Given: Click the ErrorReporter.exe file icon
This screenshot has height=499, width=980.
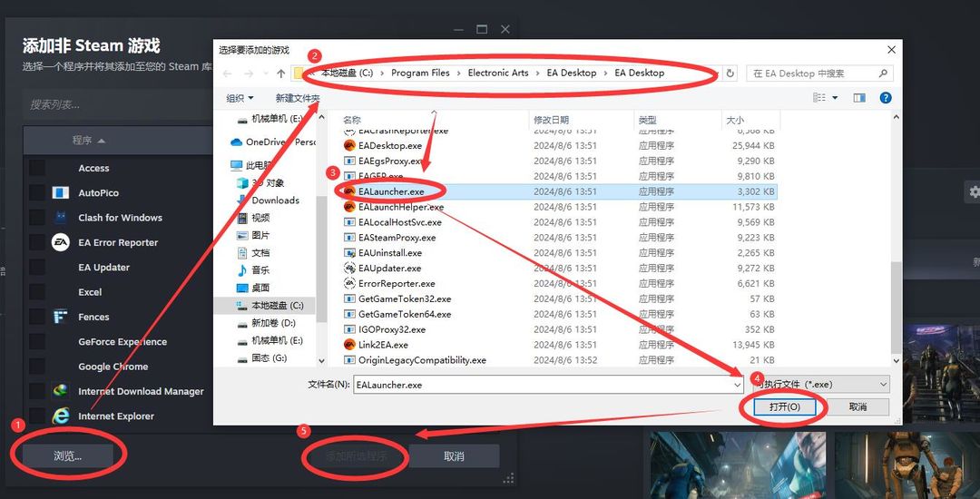Looking at the screenshot, I should tap(349, 284).
